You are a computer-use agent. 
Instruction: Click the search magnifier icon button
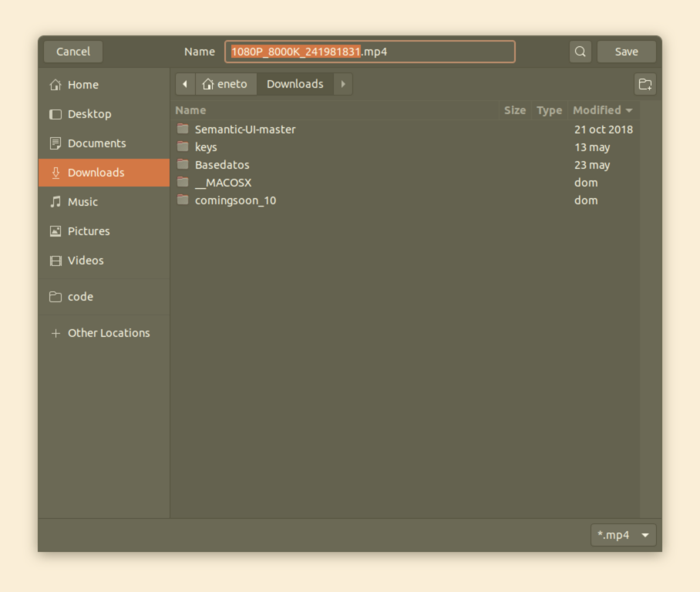coord(580,52)
